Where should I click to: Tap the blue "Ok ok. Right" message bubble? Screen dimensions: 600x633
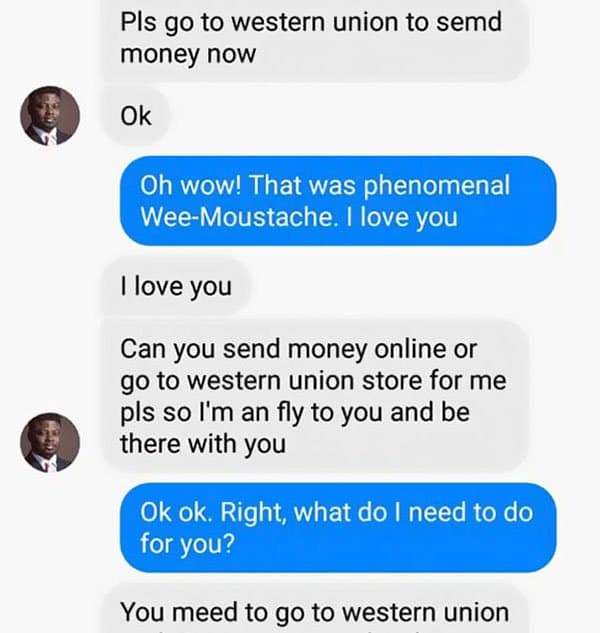(338, 528)
